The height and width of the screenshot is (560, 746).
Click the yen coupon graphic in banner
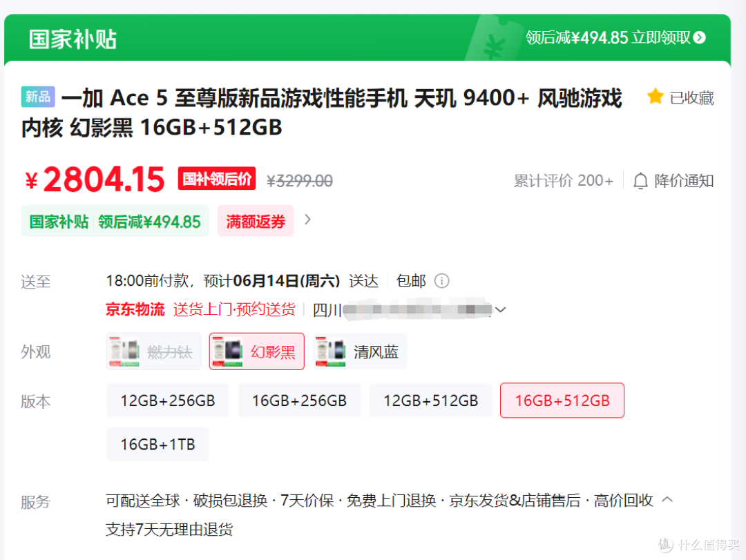click(495, 39)
